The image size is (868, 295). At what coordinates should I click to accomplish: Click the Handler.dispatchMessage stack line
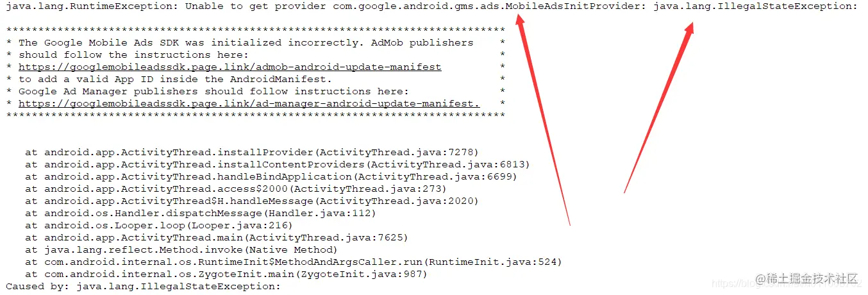201,214
